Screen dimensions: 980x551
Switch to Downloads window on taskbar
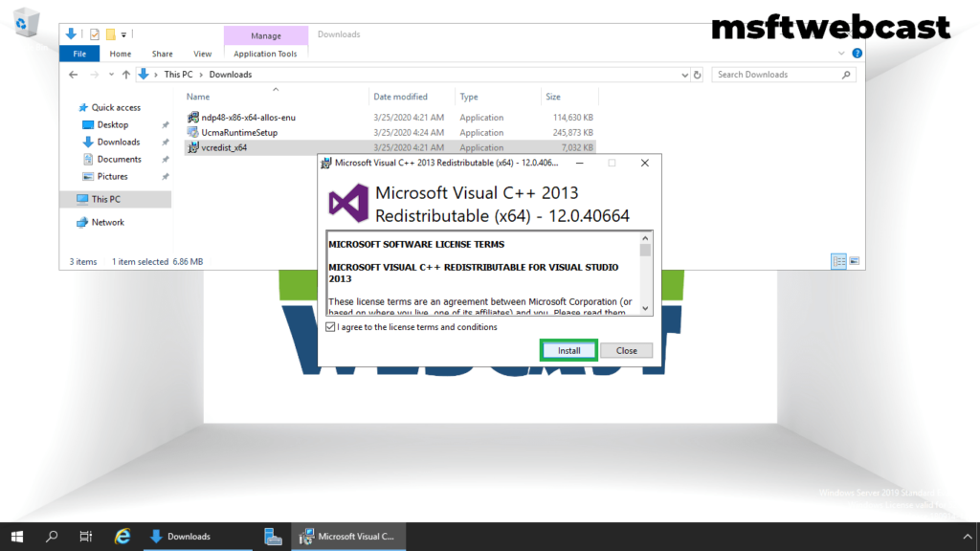pyautogui.click(x=197, y=537)
